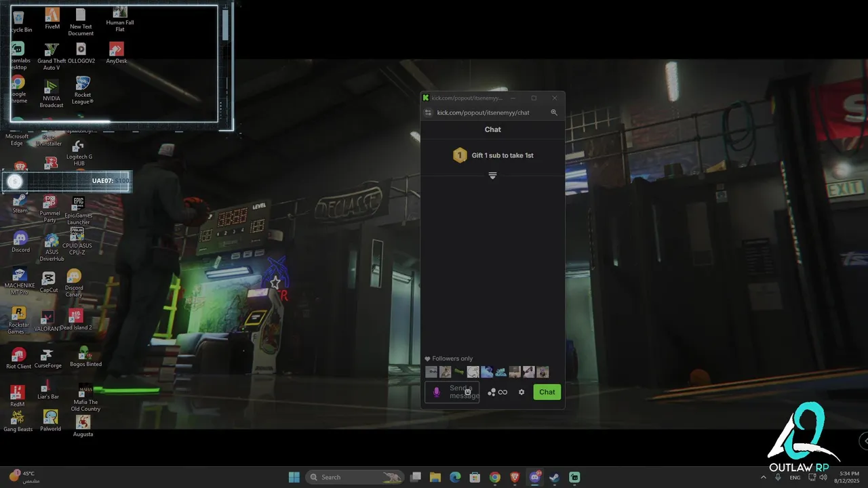Open the chat settings gear in Kick
This screenshot has height=488, width=868.
521,392
